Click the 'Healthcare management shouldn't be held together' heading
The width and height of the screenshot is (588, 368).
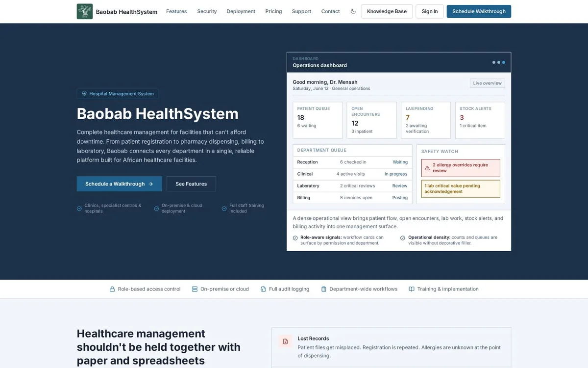tap(159, 347)
